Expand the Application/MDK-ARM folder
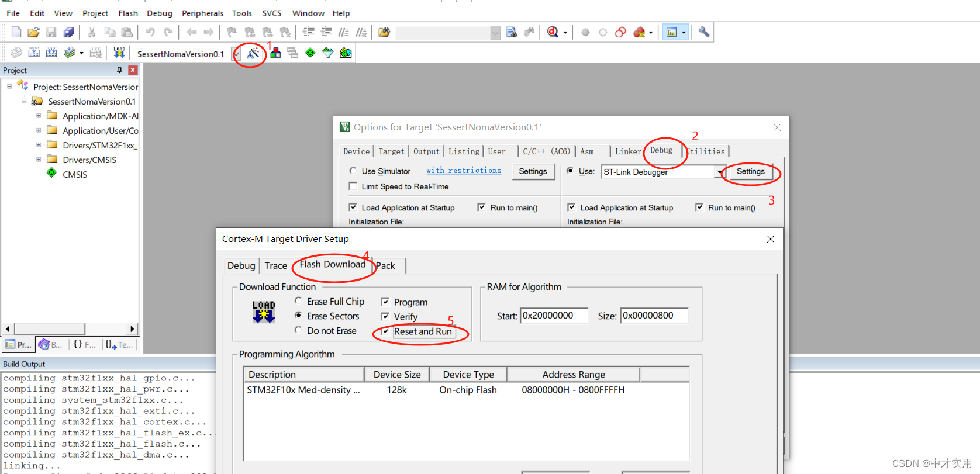This screenshot has height=474, width=980. [x=39, y=116]
